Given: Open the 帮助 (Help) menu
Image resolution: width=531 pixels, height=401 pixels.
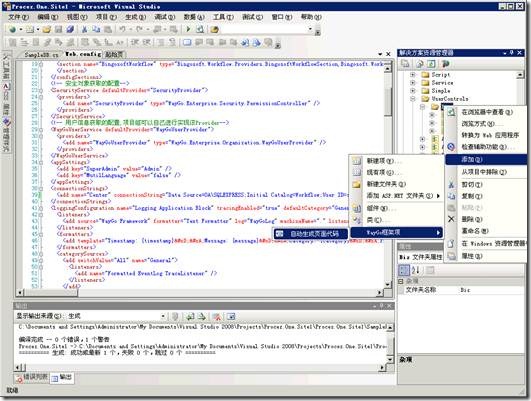Looking at the screenshot, I should 311,17.
